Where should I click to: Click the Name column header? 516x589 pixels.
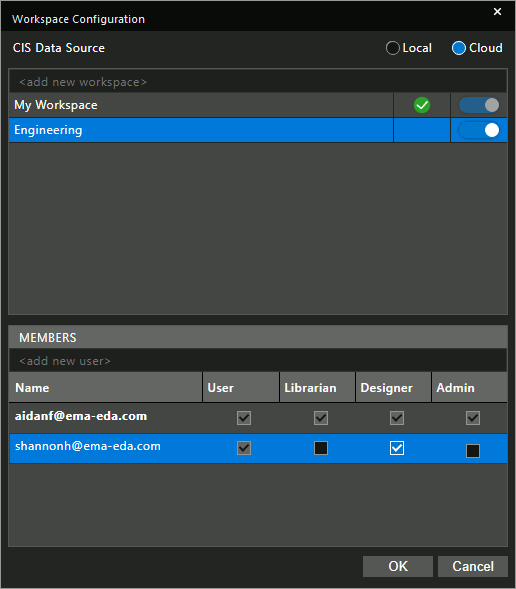coord(106,388)
